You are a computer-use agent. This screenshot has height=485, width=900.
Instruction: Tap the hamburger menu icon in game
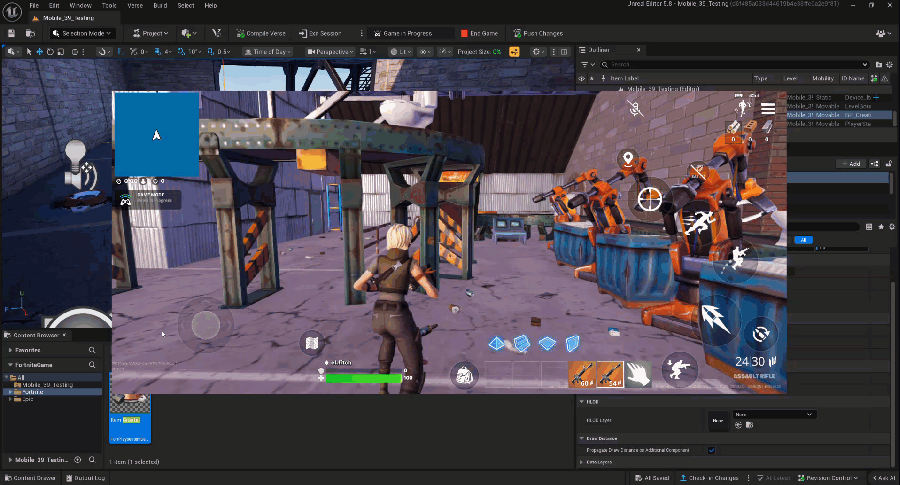click(768, 108)
